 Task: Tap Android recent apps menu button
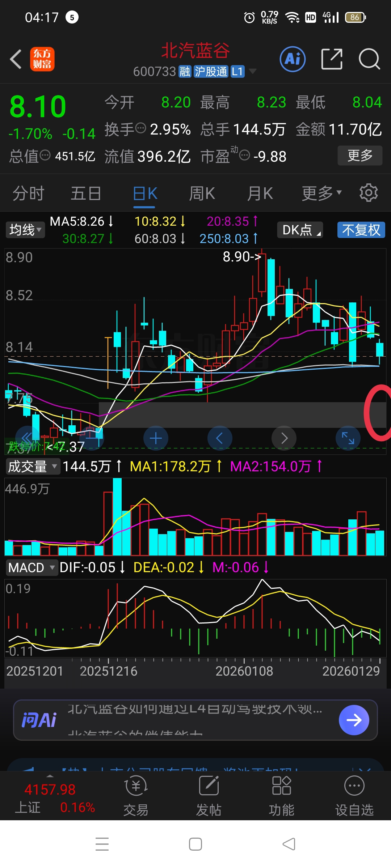click(x=102, y=844)
